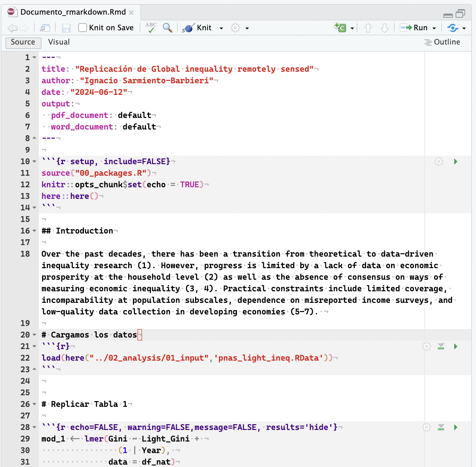Toggle the Outline pane
This screenshot has height=467, width=476.
coord(442,42)
